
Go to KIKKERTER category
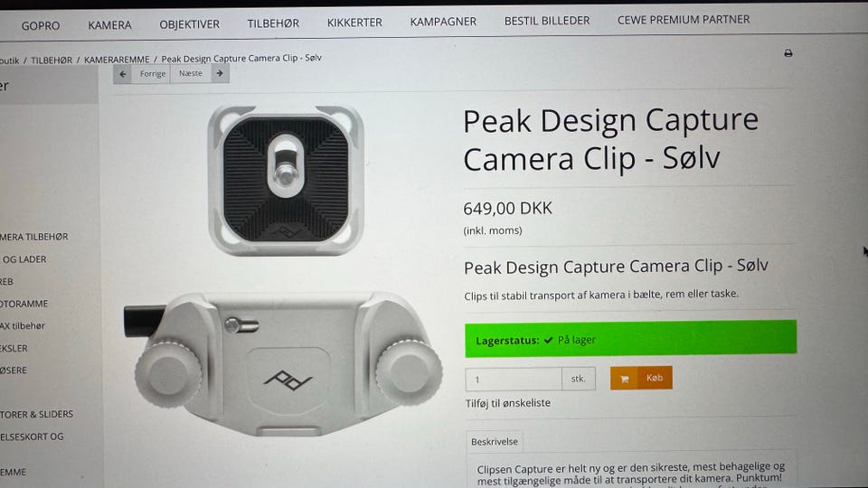point(354,23)
